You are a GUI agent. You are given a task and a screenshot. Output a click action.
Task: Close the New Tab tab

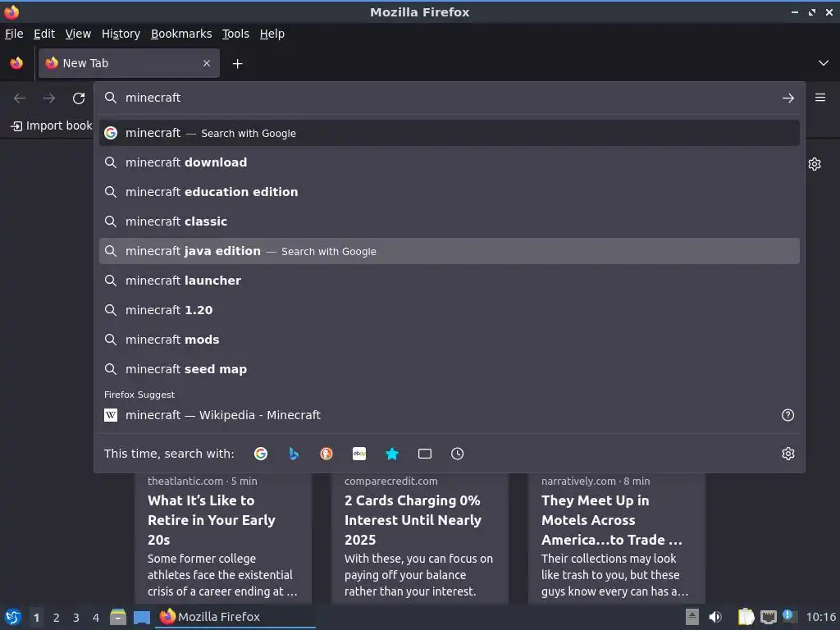pyautogui.click(x=207, y=63)
